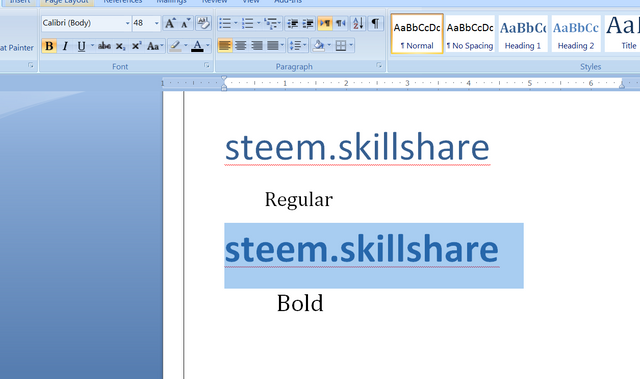Screen dimensions: 640x379
Task: Apply text highlight color
Action: [x=176, y=46]
